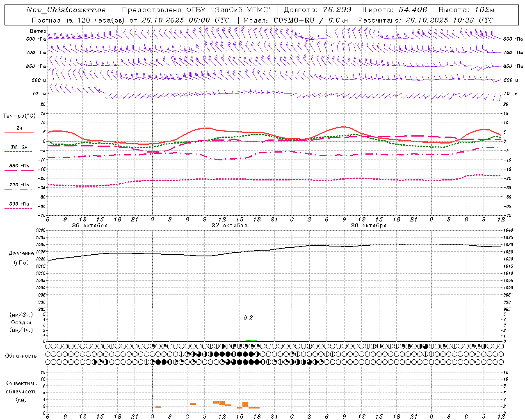Click the "Давление" pressure panel label
The image size is (525, 420).
(21, 253)
